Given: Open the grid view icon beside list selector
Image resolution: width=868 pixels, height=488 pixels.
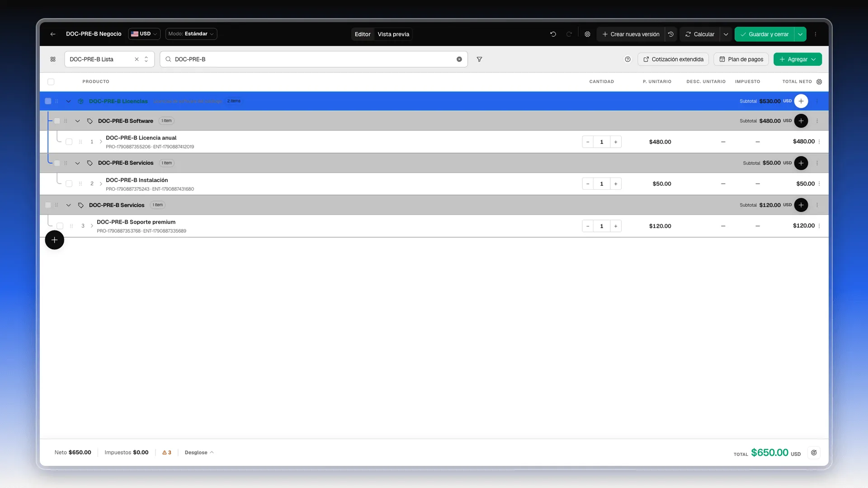Looking at the screenshot, I should 53,59.
